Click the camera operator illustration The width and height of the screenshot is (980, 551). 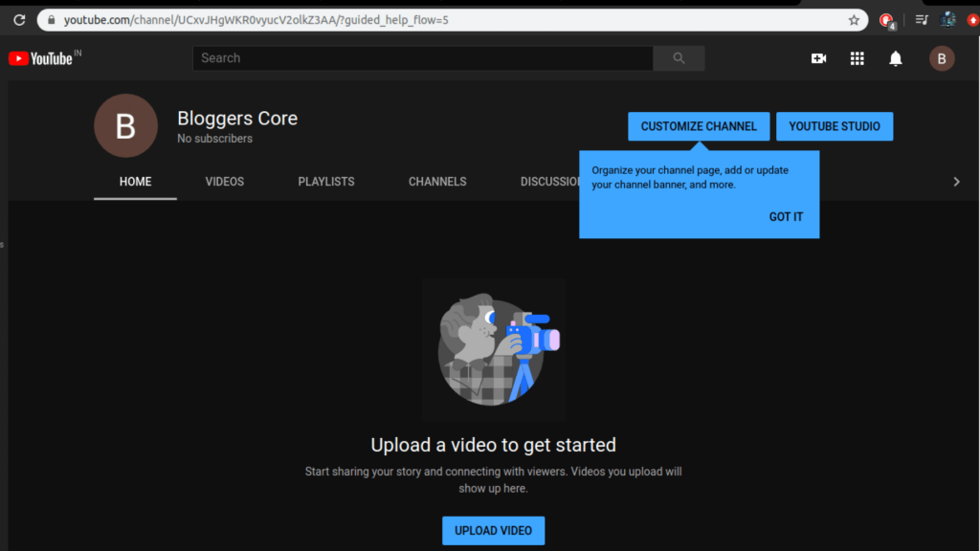494,350
